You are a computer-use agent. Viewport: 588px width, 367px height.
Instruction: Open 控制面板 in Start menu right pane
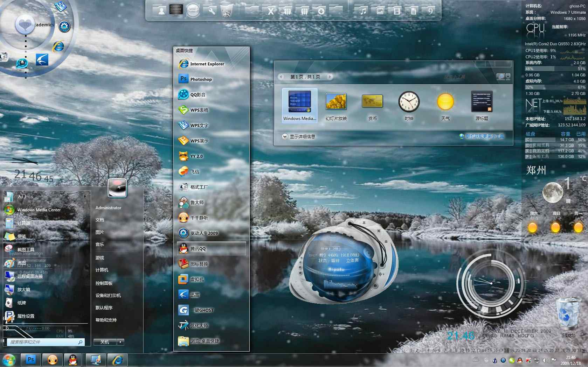[104, 283]
